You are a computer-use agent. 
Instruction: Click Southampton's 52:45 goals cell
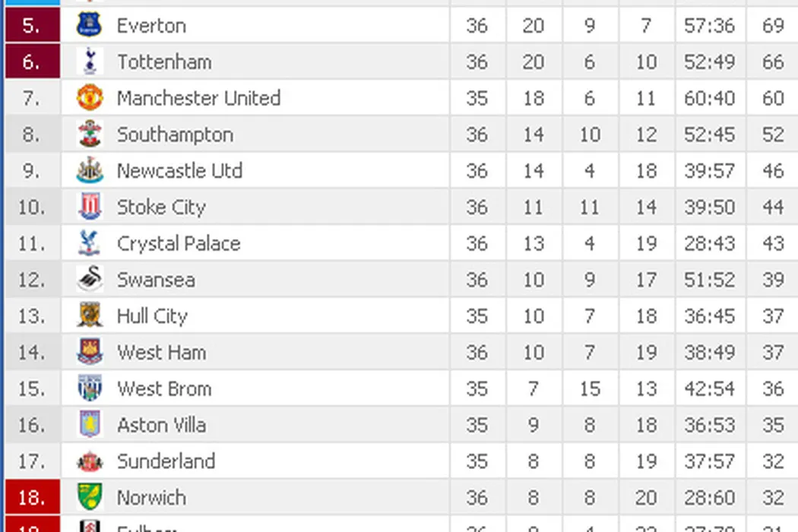pos(709,135)
